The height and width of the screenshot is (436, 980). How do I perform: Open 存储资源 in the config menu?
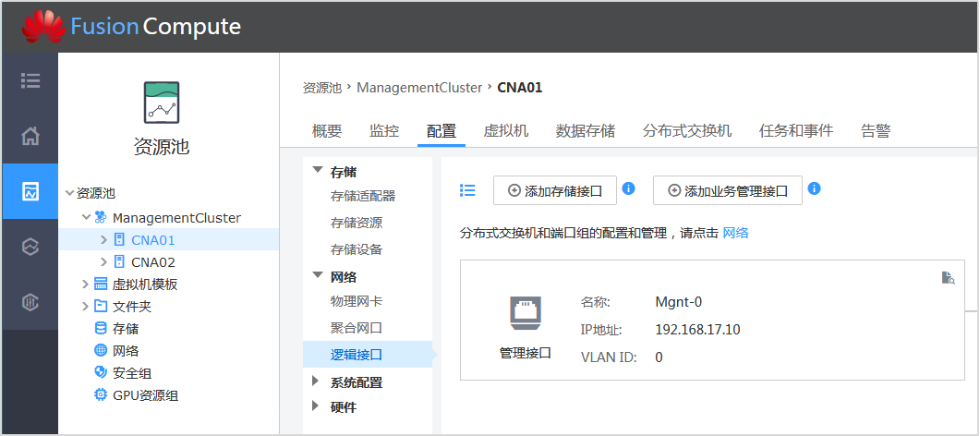coord(357,223)
